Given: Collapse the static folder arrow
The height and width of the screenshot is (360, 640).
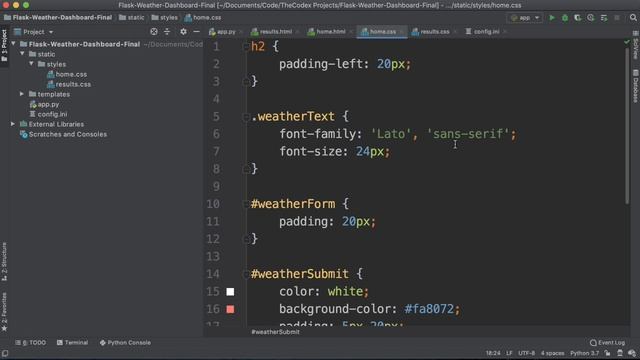Looking at the screenshot, I should coord(22,54).
